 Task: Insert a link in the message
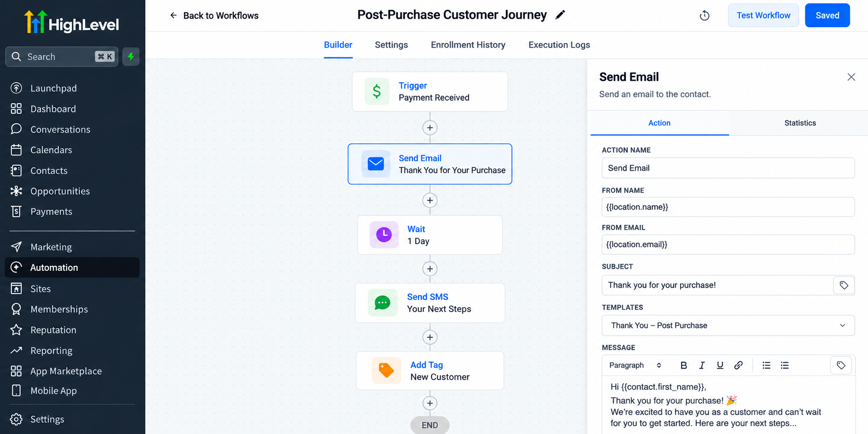click(x=738, y=365)
